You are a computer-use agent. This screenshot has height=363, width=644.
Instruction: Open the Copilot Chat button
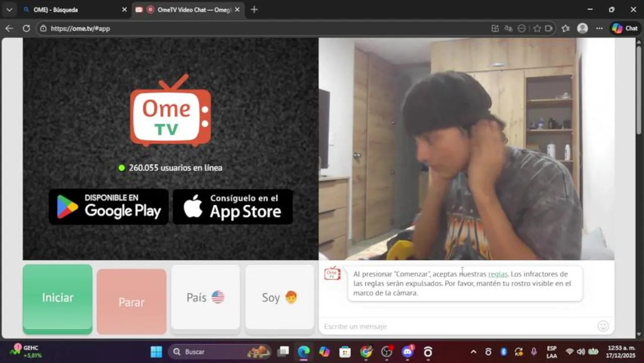(625, 28)
